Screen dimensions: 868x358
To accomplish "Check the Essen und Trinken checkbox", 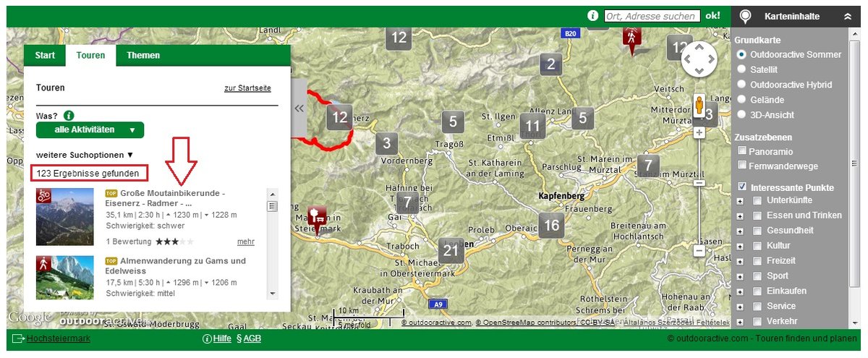I will (x=757, y=216).
